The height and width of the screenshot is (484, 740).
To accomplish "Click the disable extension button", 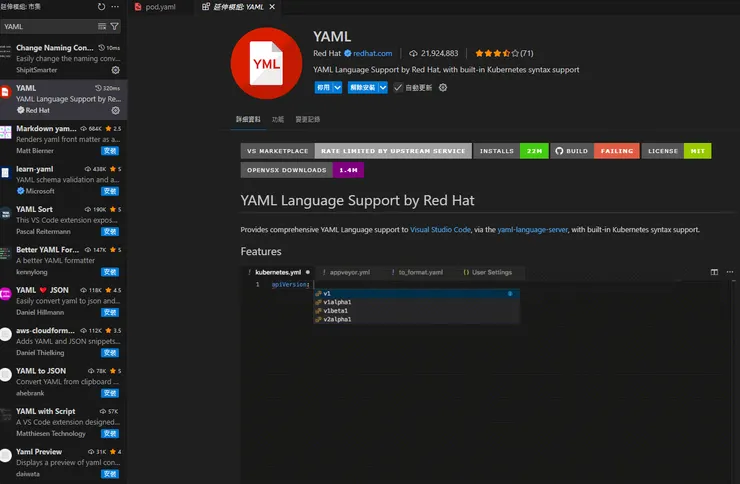I will (323, 87).
